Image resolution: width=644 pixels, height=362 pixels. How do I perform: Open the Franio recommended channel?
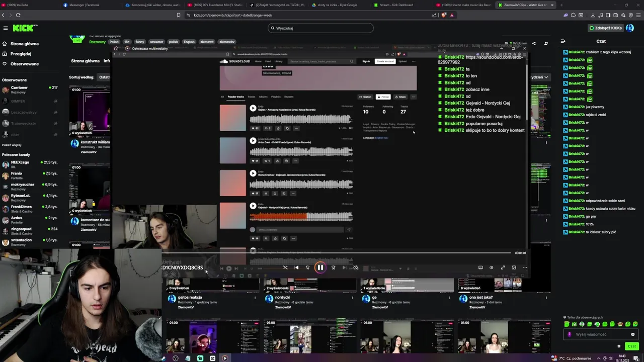[x=30, y=175]
